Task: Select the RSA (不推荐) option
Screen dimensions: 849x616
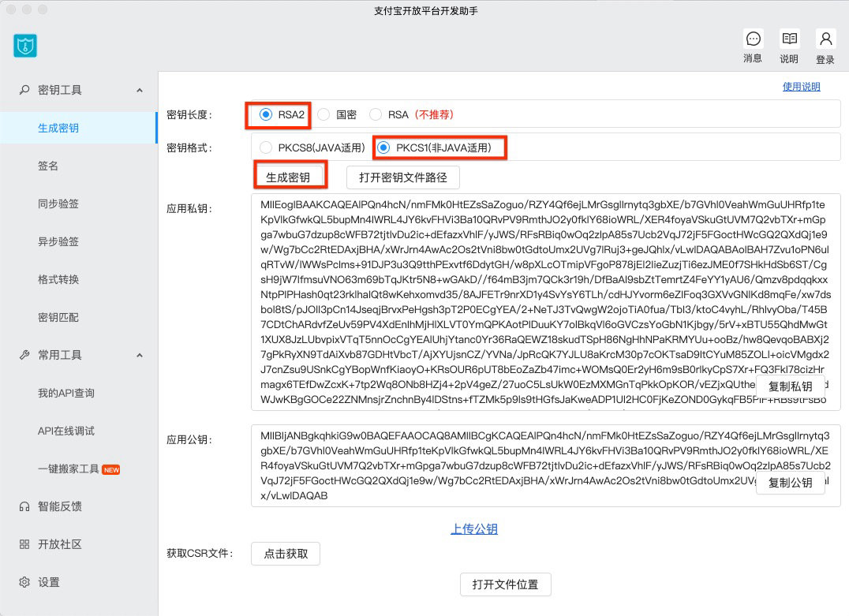Action: pos(376,114)
